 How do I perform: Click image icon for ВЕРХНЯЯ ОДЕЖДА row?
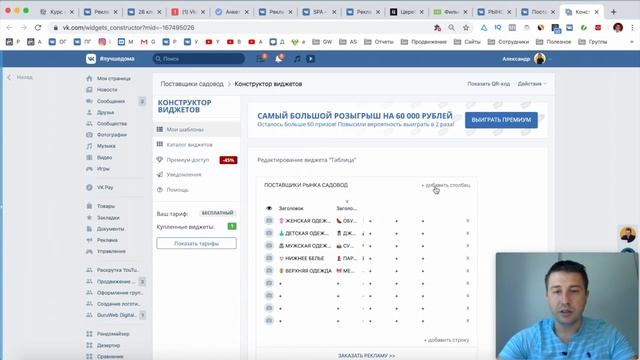pos(269,271)
